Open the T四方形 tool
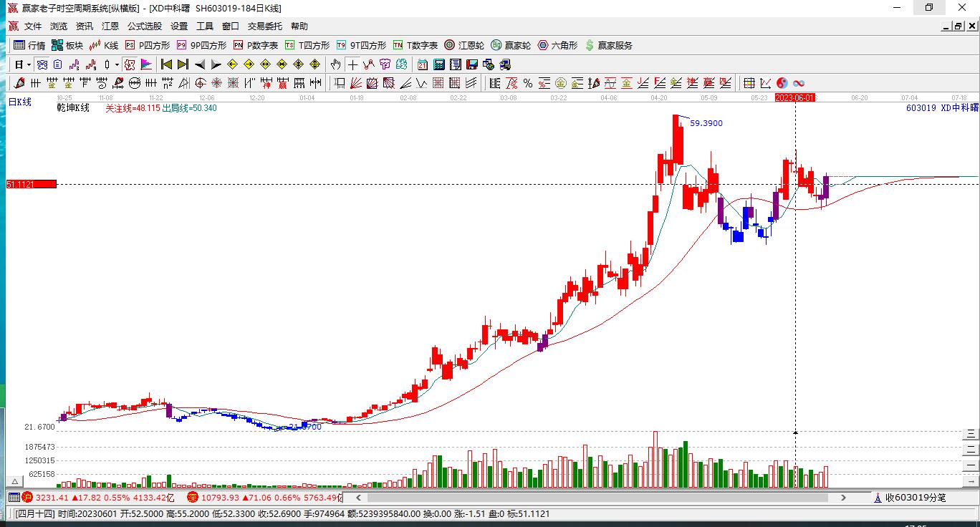 click(307, 45)
